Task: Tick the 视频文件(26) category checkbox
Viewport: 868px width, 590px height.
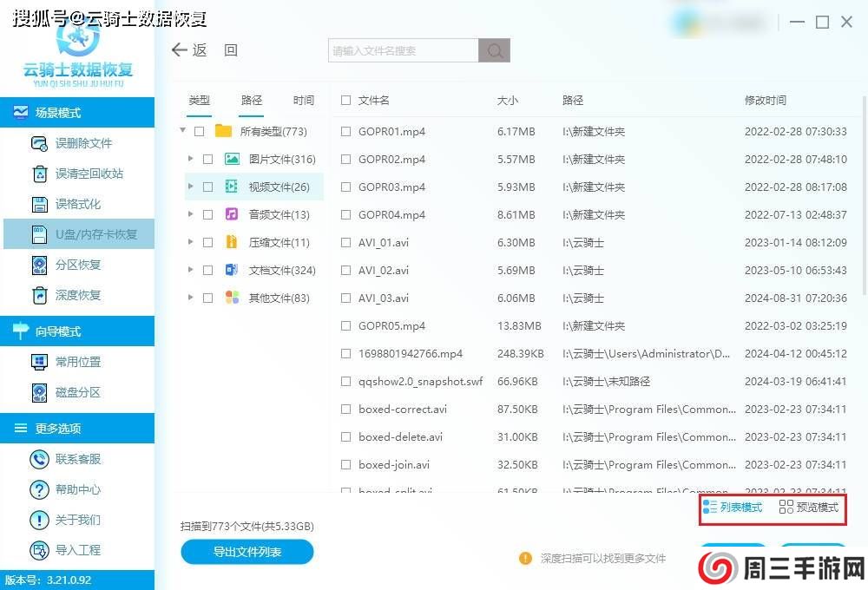Action: tap(207, 187)
